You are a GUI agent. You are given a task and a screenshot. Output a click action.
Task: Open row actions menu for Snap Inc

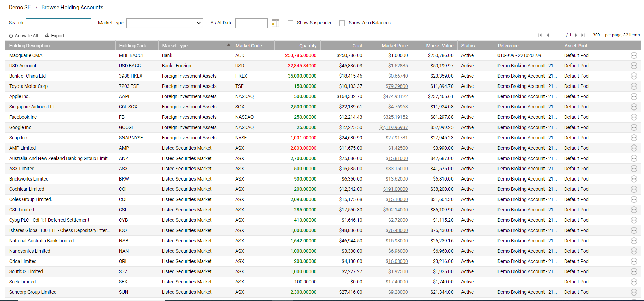(x=634, y=138)
